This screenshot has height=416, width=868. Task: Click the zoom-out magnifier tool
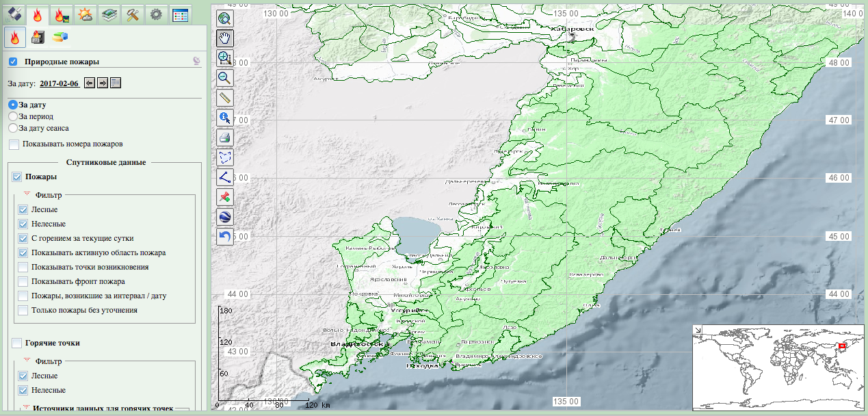225,77
